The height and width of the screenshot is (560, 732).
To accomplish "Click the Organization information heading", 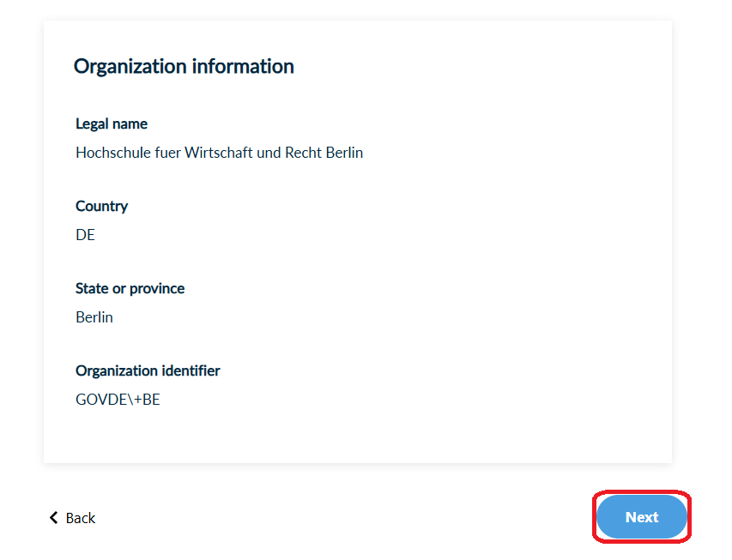I will coord(184,66).
